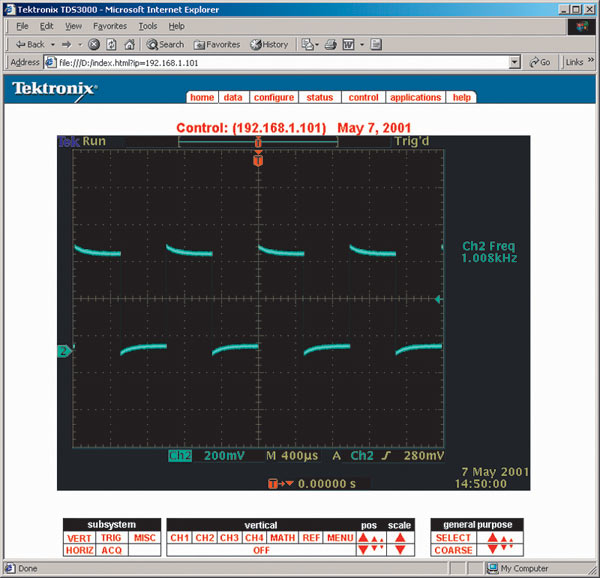Click the orange trigger position marker T
Screen dimensions: 600x578
coord(258,160)
